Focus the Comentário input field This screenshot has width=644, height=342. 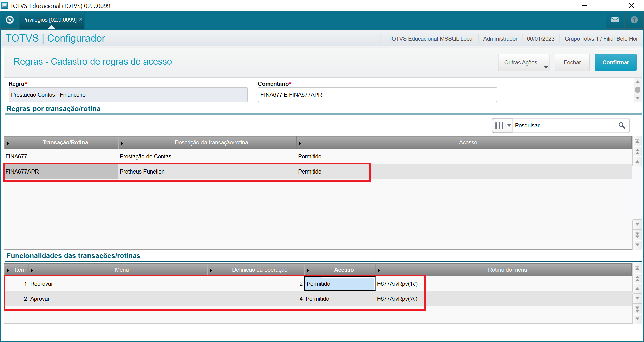pos(377,95)
